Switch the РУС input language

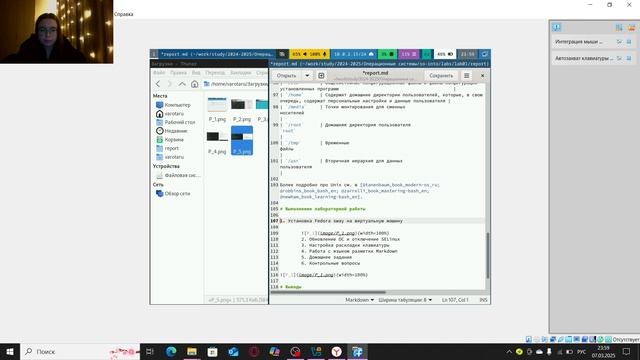582,351
